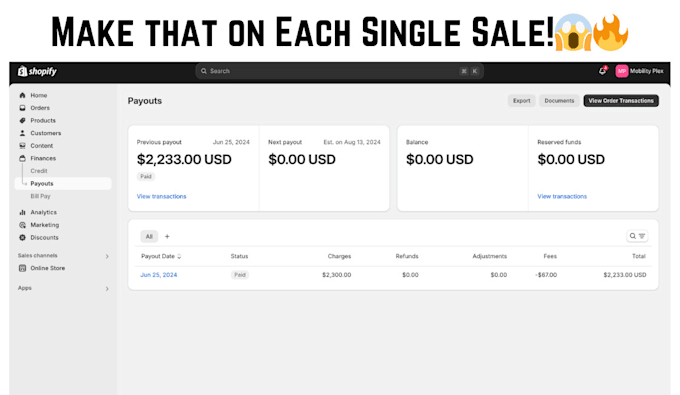Expand the Apps section chevron

tap(107, 289)
